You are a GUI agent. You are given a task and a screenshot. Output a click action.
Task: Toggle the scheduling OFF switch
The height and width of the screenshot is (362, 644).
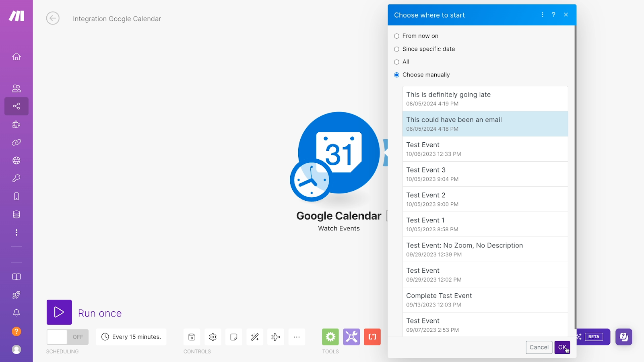(68, 337)
